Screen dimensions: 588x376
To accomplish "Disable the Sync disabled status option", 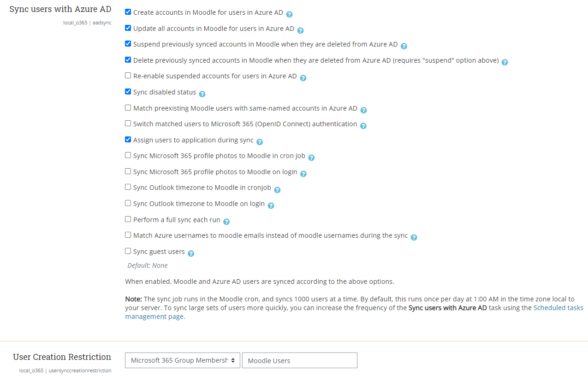I will (128, 91).
